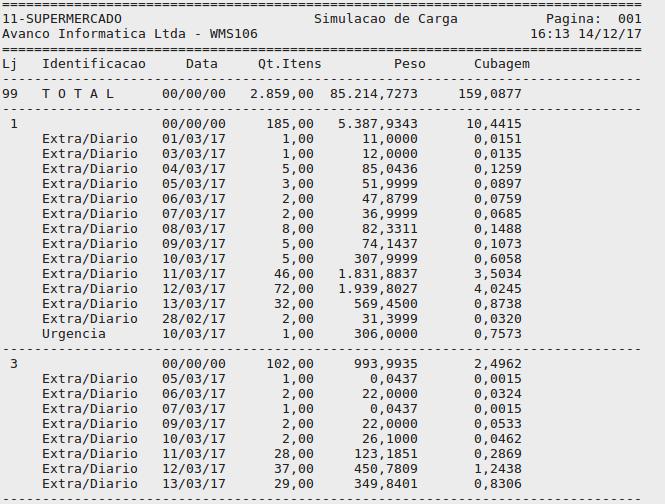Click store 1 weight subtotal 5.387,9343
The width and height of the screenshot is (665, 504).
click(x=377, y=124)
